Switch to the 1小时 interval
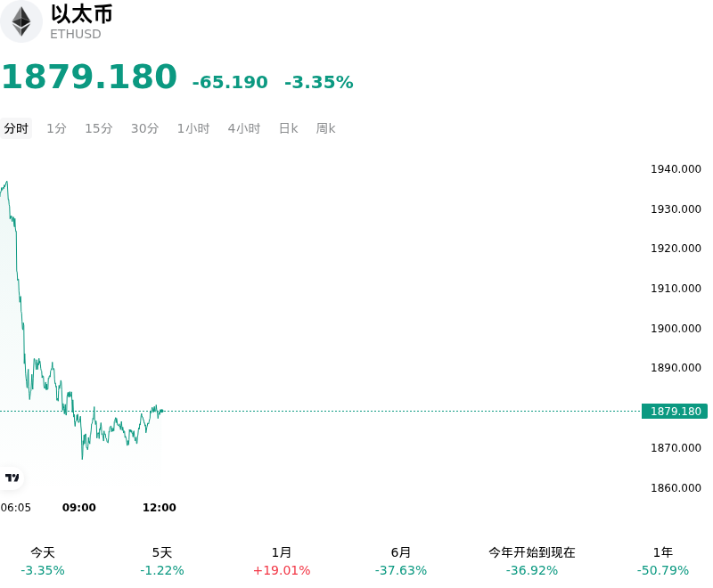Screen dimensions: 713x588 (193, 128)
